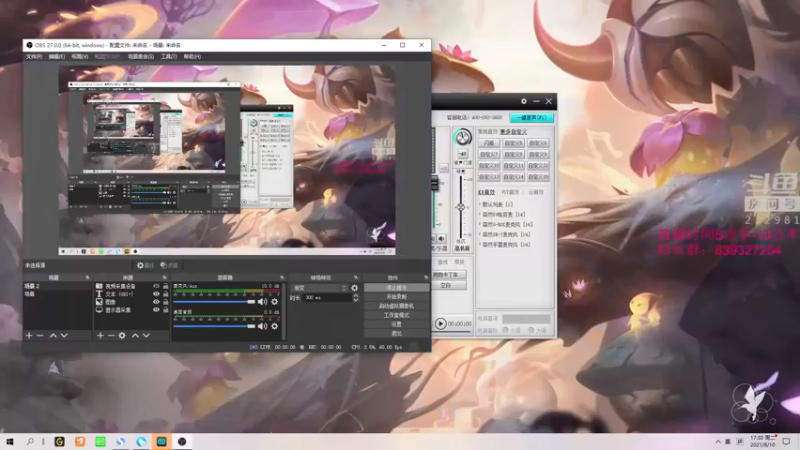Move the selected scene up in Scenes panel
800x450 pixels.
(53, 335)
